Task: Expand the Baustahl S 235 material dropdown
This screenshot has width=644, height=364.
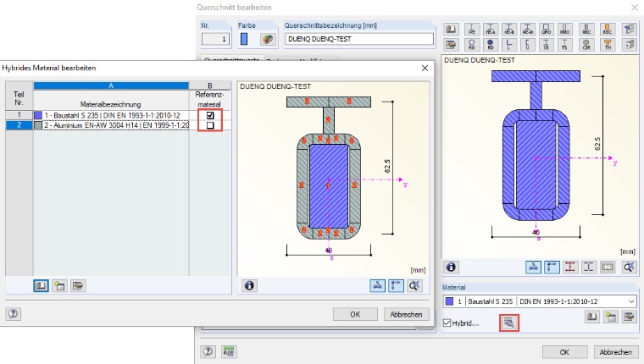Action: pos(631,301)
